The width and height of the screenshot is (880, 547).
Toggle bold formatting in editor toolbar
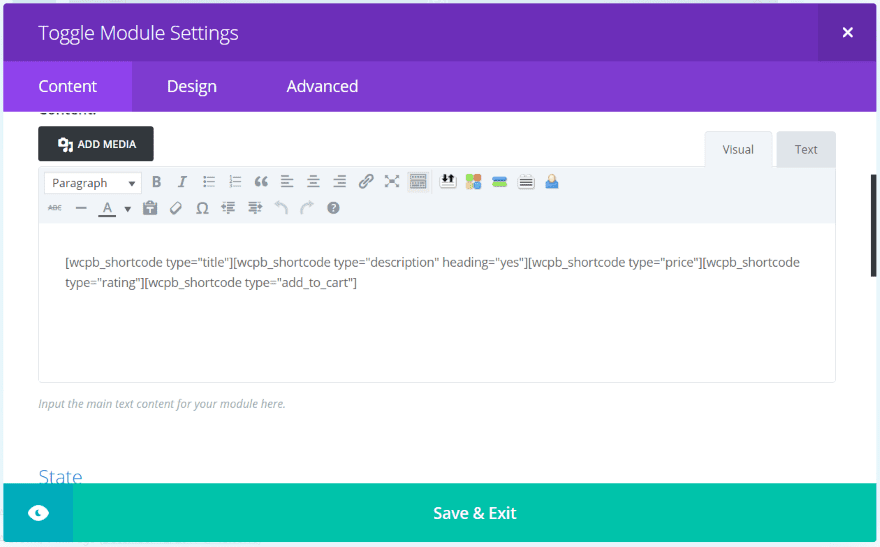tap(156, 182)
